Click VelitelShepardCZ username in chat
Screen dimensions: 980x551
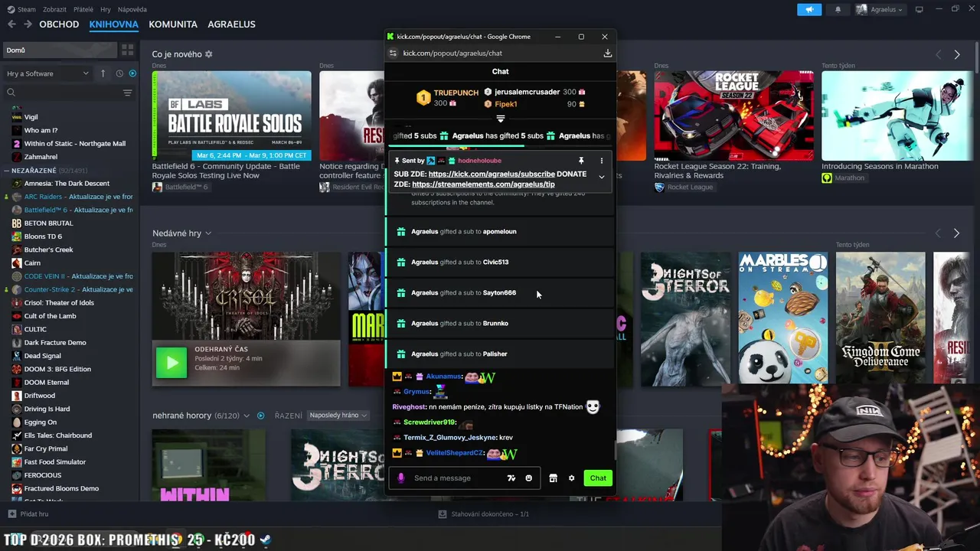click(455, 453)
